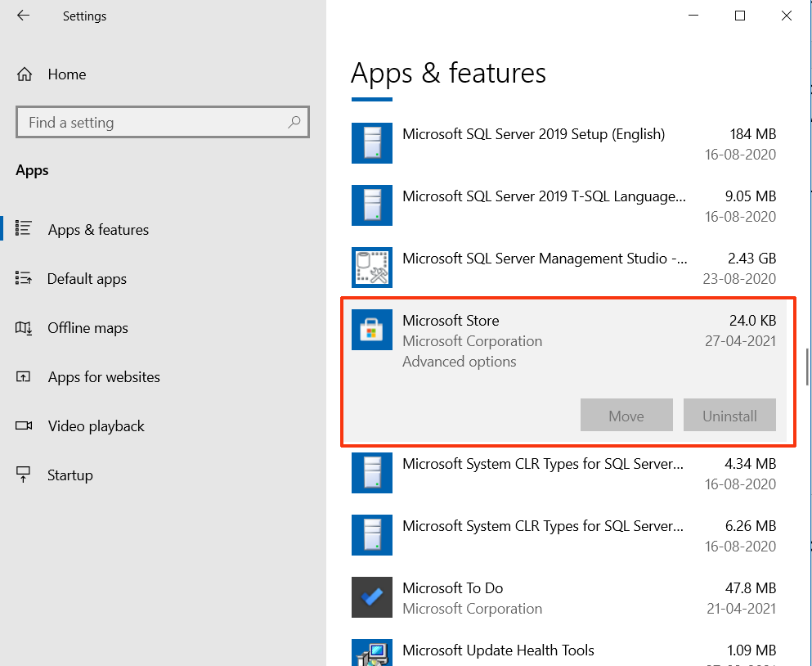This screenshot has width=812, height=666.
Task: Click the 2.43 GB size value
Action: (x=752, y=258)
